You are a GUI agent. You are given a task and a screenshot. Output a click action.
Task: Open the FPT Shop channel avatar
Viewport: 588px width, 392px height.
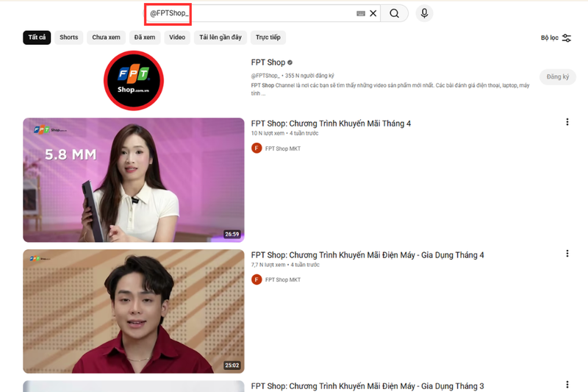coord(134,81)
